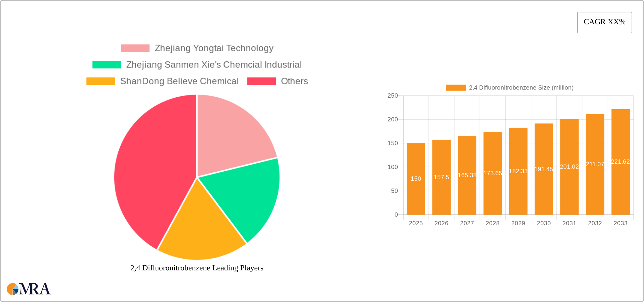Image resolution: width=644 pixels, height=302 pixels.
Task: Click the 2026 bar labeled 157.5
Action: tap(441, 177)
